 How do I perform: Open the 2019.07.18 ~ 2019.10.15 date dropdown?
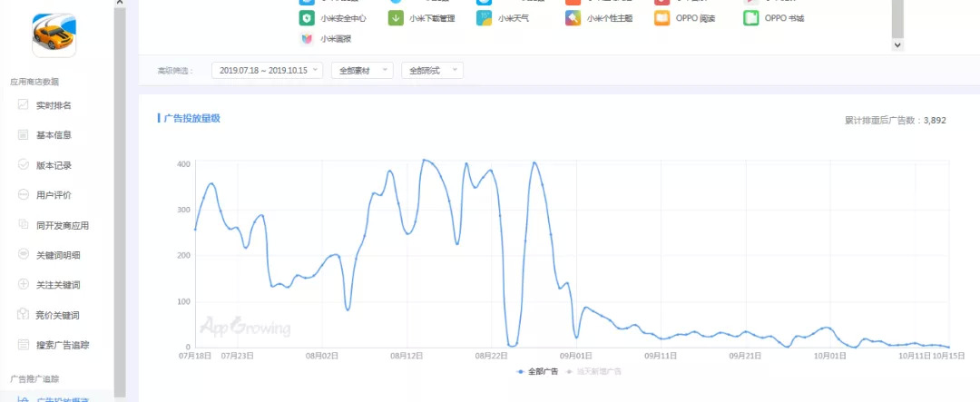[x=268, y=71]
